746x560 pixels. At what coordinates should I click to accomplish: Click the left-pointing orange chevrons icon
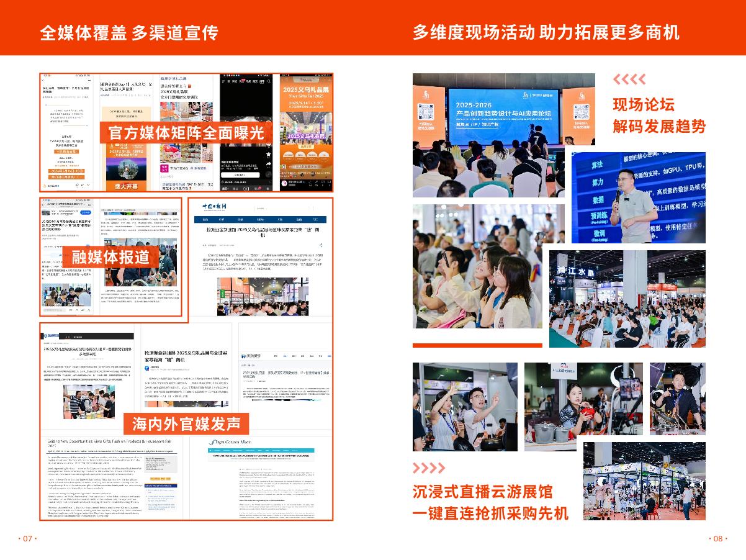629,79
